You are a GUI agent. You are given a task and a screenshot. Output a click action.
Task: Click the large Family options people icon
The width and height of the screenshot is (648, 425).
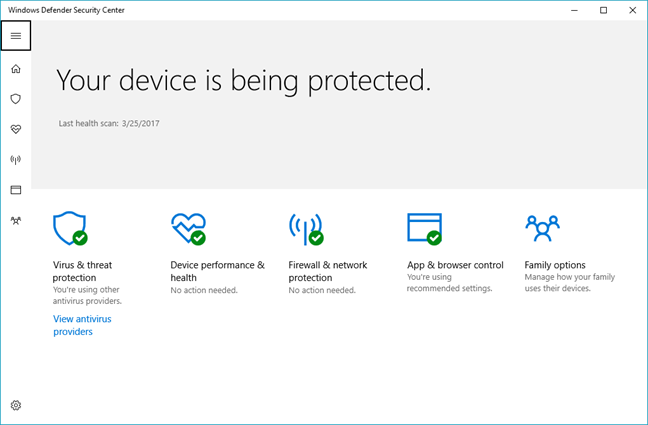coord(543,228)
